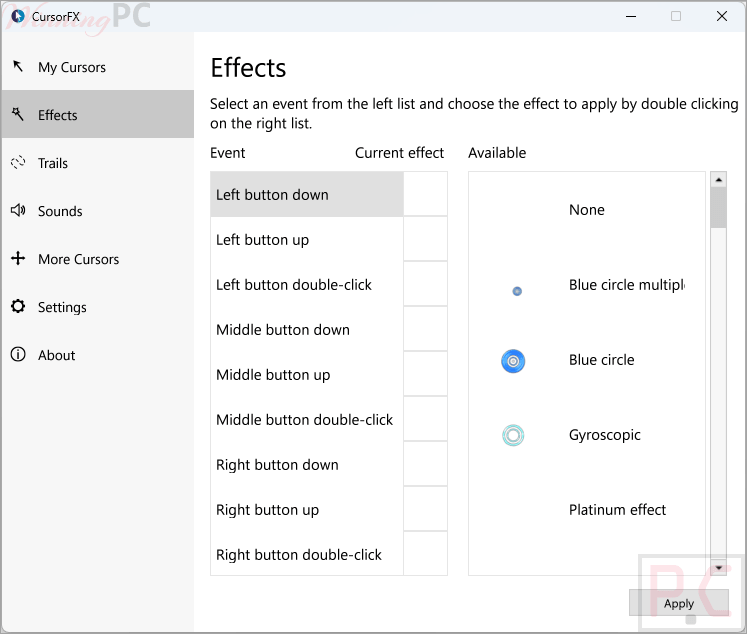Image resolution: width=747 pixels, height=634 pixels.
Task: Select the Blue circle multiple effect thumbnail
Action: [517, 291]
